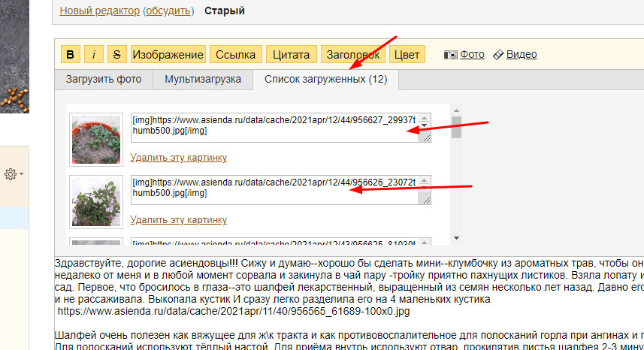644x350 pixels.
Task: Open the gear settings menu in sidebar
Action: [x=14, y=174]
